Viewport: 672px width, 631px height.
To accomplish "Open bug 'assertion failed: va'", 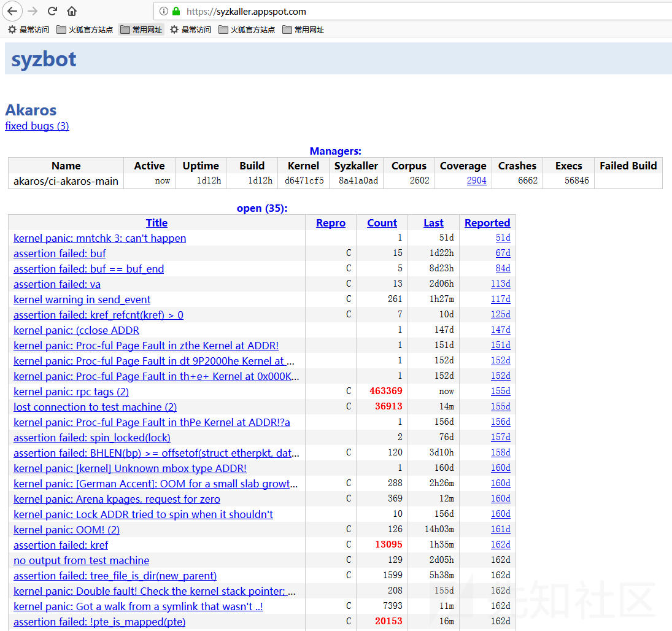I will coord(57,285).
